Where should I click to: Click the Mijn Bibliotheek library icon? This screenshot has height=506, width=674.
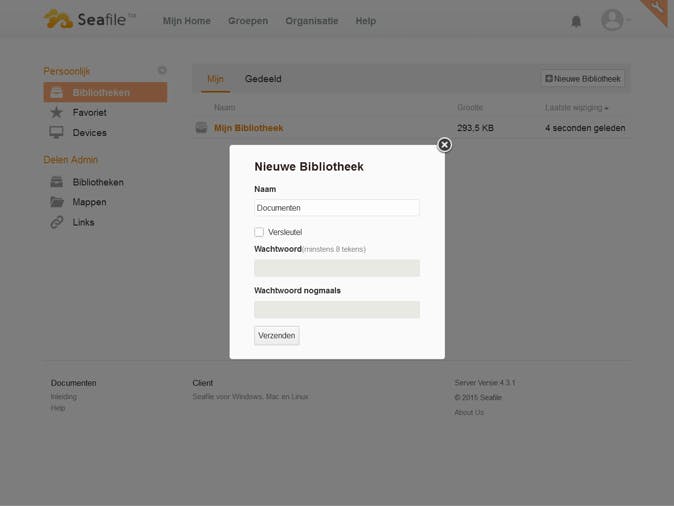coord(201,128)
